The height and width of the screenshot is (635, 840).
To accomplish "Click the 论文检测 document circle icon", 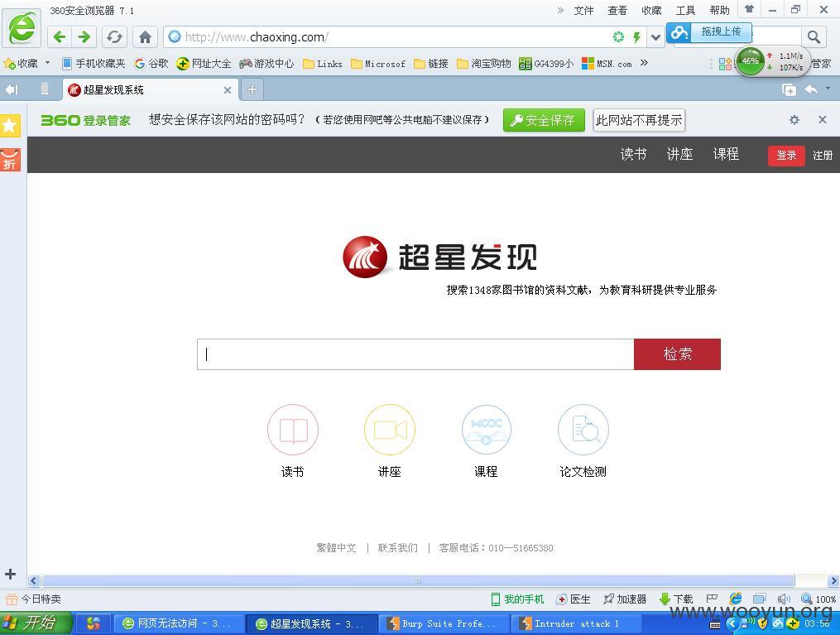I will 583,430.
